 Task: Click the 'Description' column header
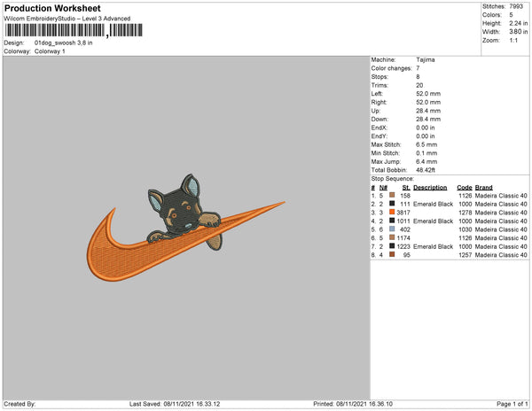click(x=430, y=188)
